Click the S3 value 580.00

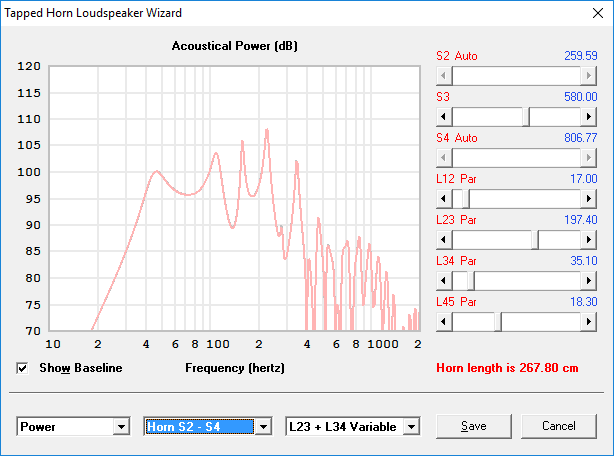(581, 97)
